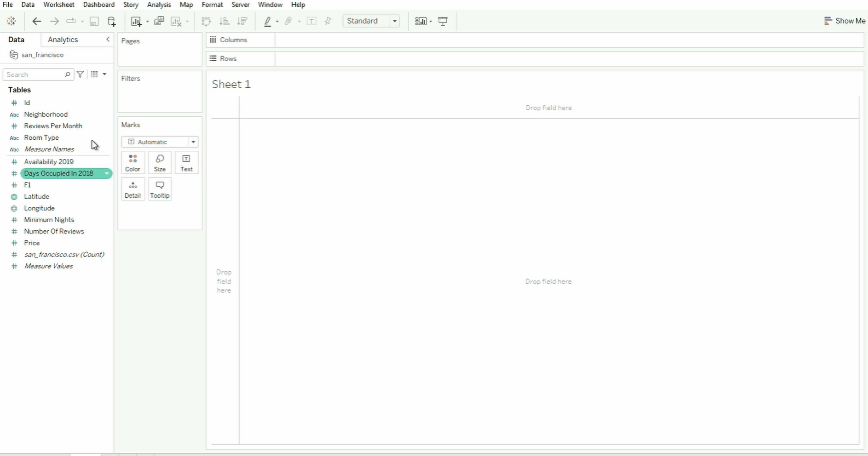Select the Number Of Reviews field
This screenshot has width=868, height=456.
pos(54,231)
